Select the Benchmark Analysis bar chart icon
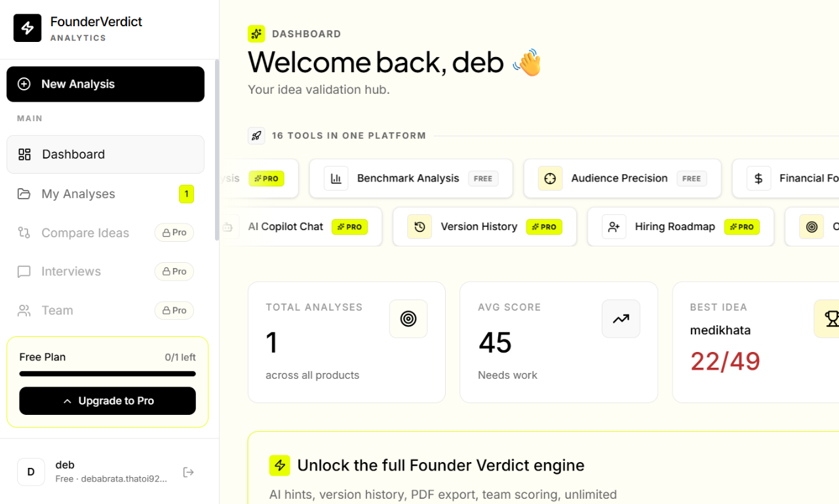 point(336,178)
